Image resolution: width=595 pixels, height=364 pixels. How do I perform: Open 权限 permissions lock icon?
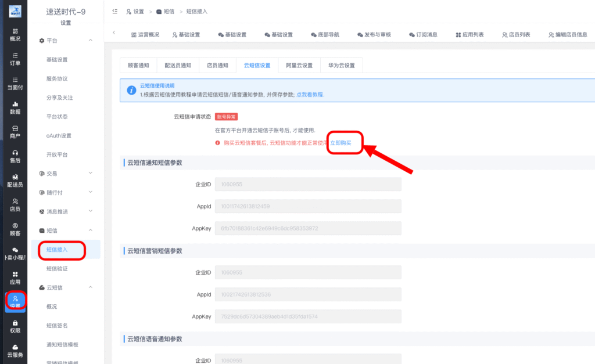15,326
